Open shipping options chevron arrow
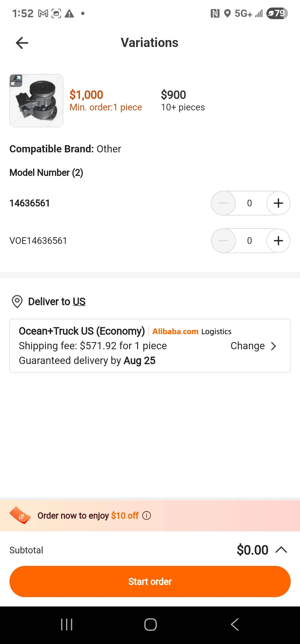 [274, 346]
